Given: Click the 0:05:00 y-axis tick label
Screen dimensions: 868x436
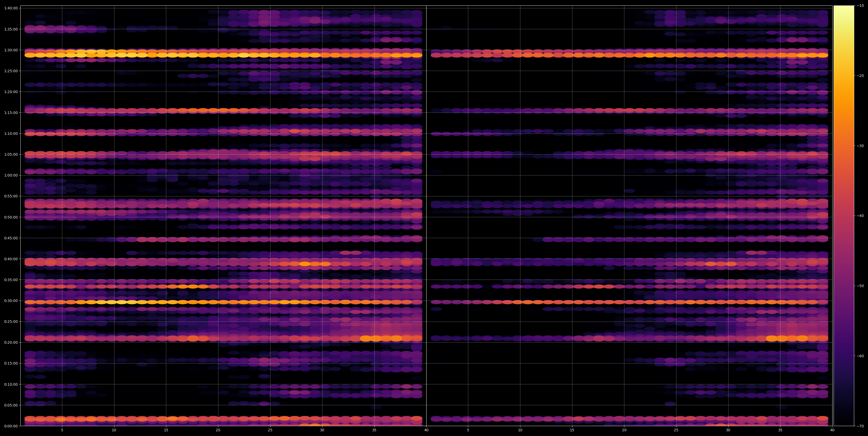Looking at the screenshot, I should [x=11, y=405].
